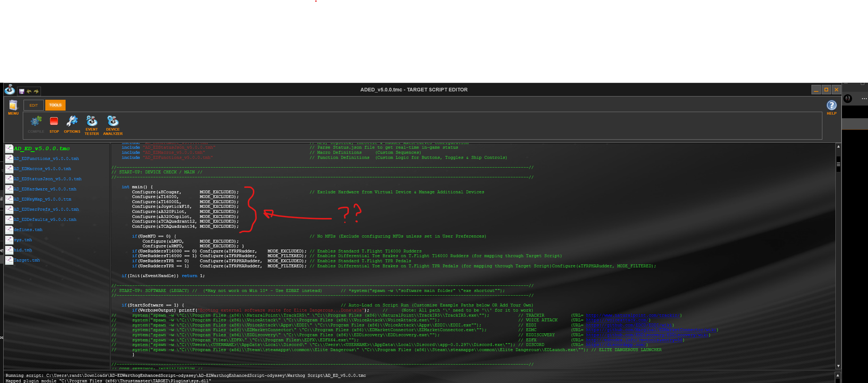Click the "if(Init(&EventHandle)) return 1;" line
This screenshot has height=383, width=868.
(x=163, y=276)
